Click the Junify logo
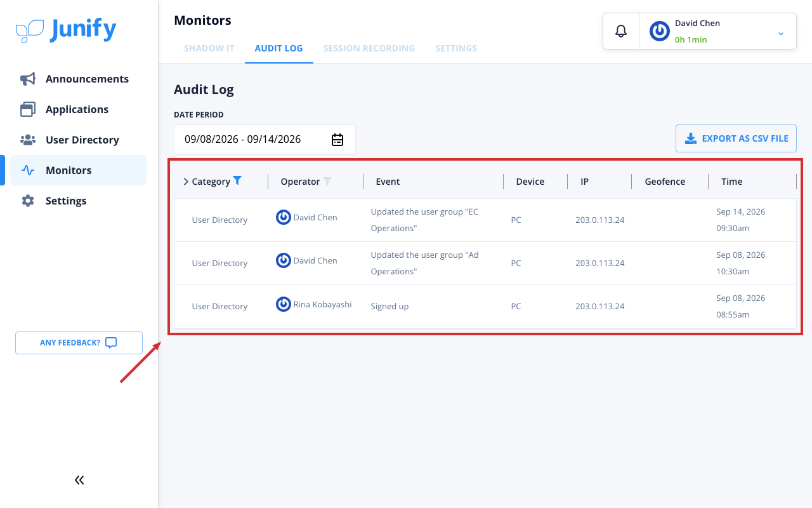The height and width of the screenshot is (508, 812). [x=66, y=30]
